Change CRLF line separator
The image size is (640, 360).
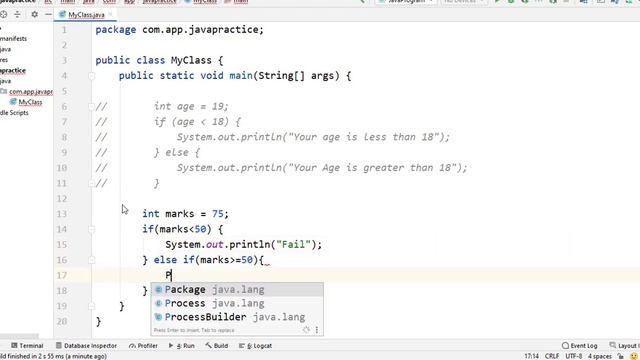click(552, 356)
